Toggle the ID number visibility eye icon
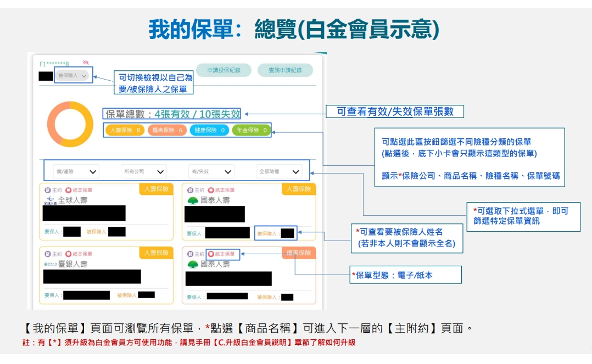Viewport: 592px width, 364px height. (86, 62)
